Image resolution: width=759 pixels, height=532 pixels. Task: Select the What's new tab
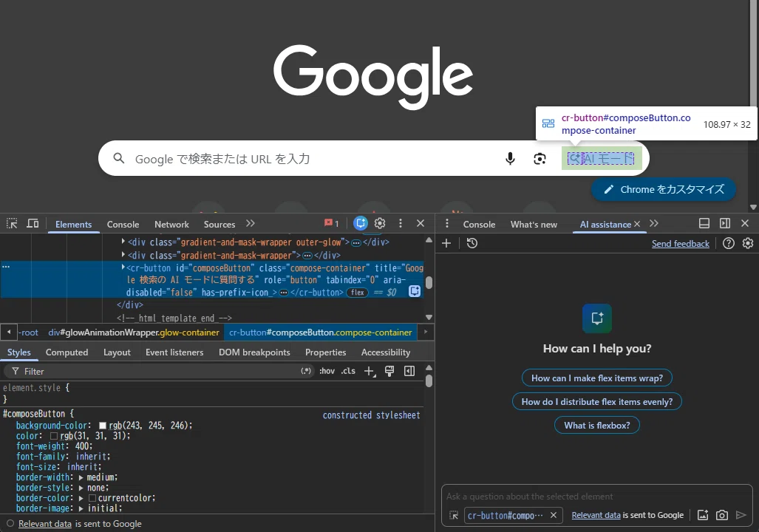pyautogui.click(x=534, y=224)
